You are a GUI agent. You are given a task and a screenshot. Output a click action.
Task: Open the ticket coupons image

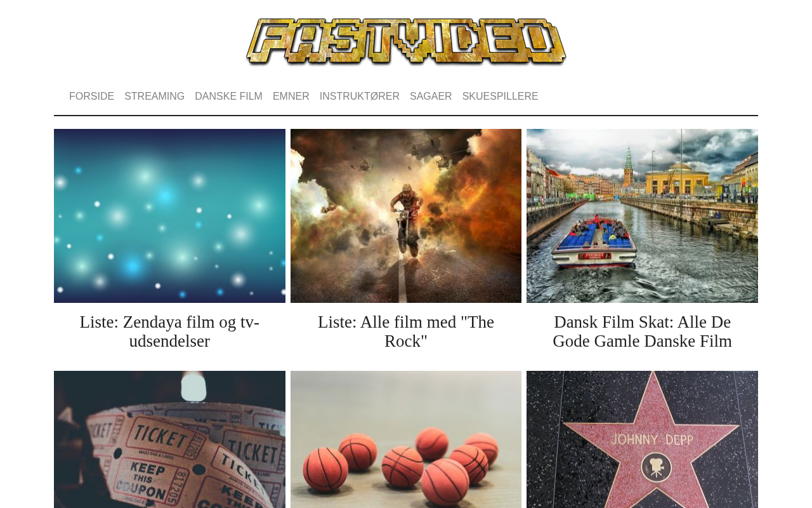coord(169,439)
